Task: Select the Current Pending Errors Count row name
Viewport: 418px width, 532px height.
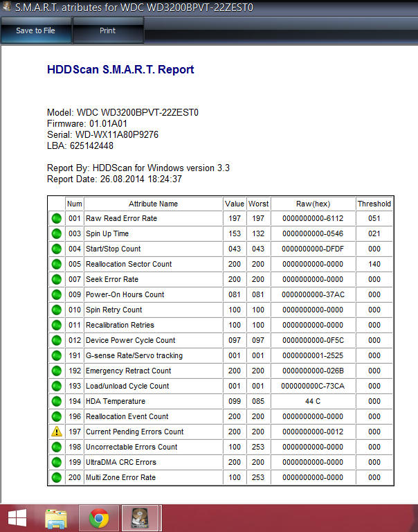Action: tap(134, 432)
